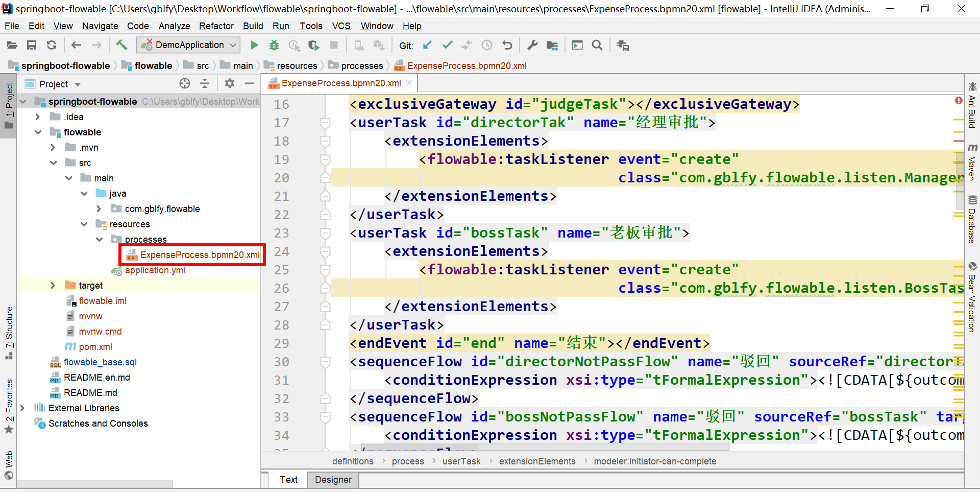
Task: Select flowable_base.sql file
Action: pyautogui.click(x=100, y=362)
